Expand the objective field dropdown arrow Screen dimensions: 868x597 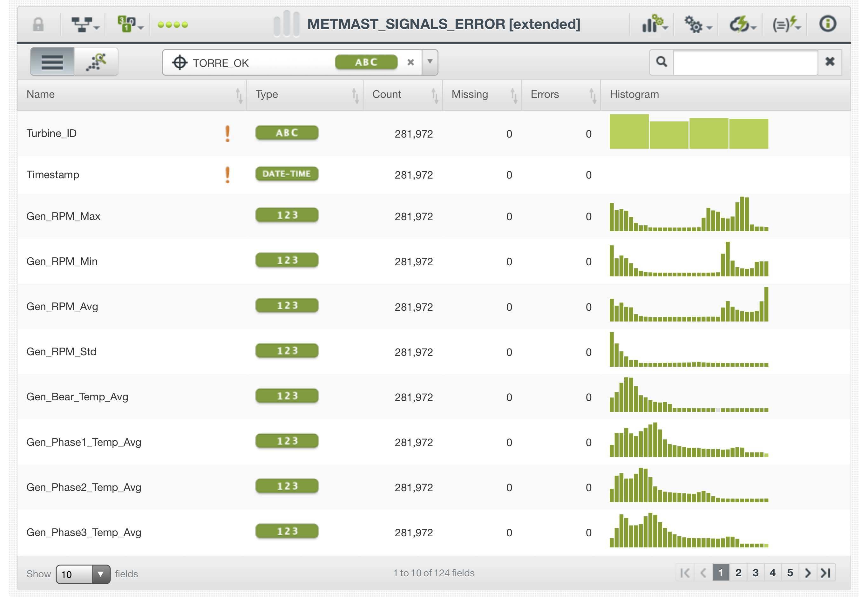click(x=430, y=62)
